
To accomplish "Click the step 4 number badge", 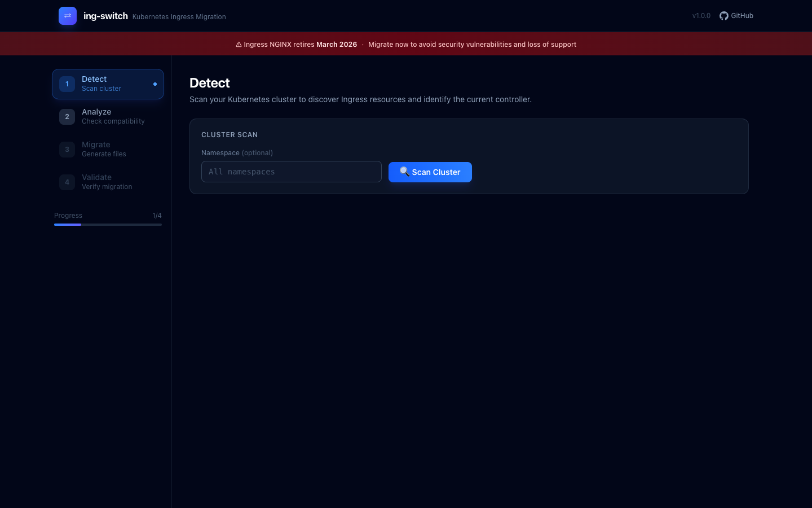I will click(67, 182).
